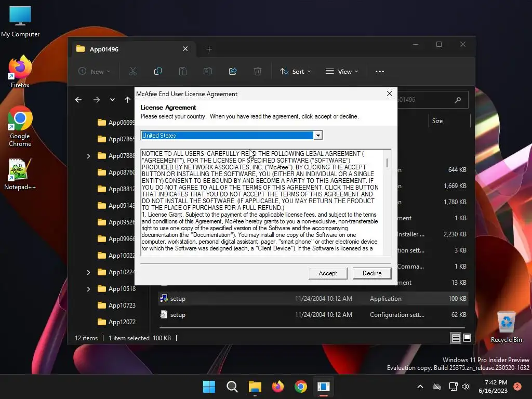Screen dimensions: 532x399
Task: Select the Recycle Bin desktop icon
Action: tap(506, 327)
